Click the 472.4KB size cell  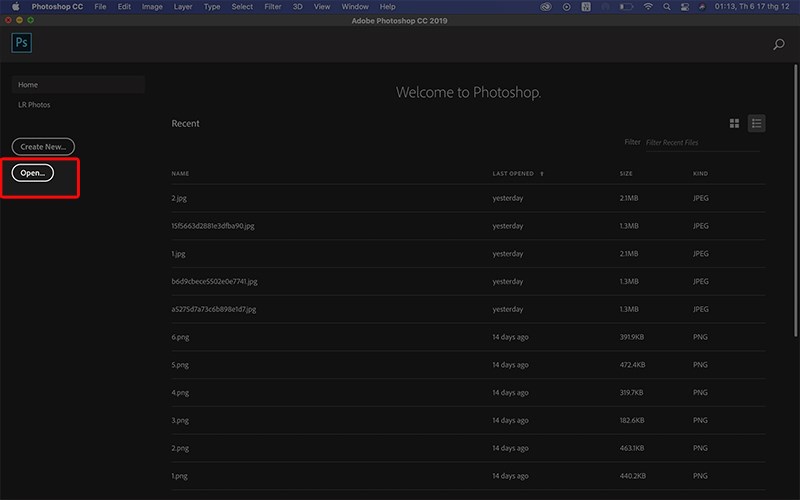coord(632,365)
